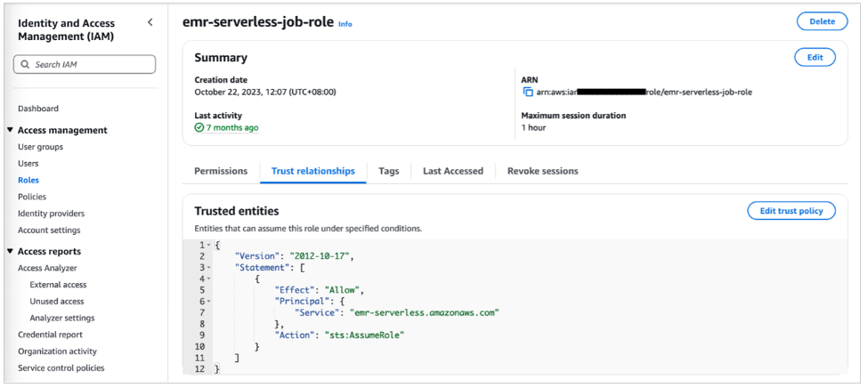Open the Last Accessed tab
This screenshot has width=868, height=388.
(x=452, y=171)
